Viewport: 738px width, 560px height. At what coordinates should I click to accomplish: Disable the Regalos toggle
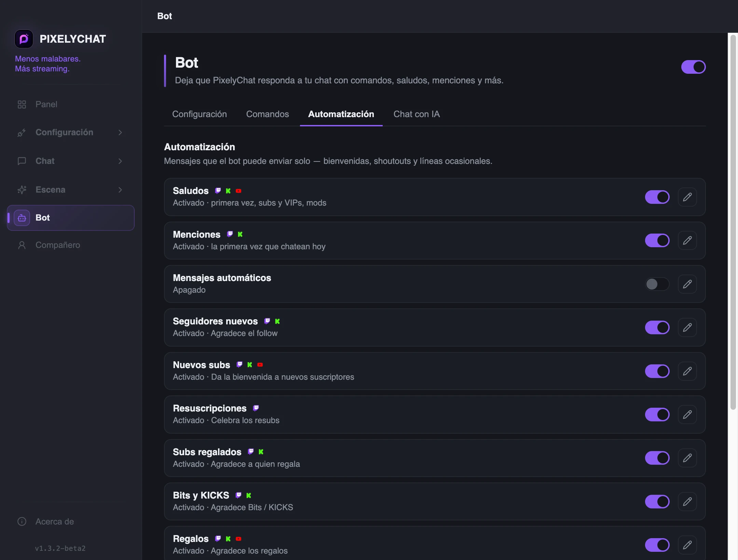pos(657,545)
